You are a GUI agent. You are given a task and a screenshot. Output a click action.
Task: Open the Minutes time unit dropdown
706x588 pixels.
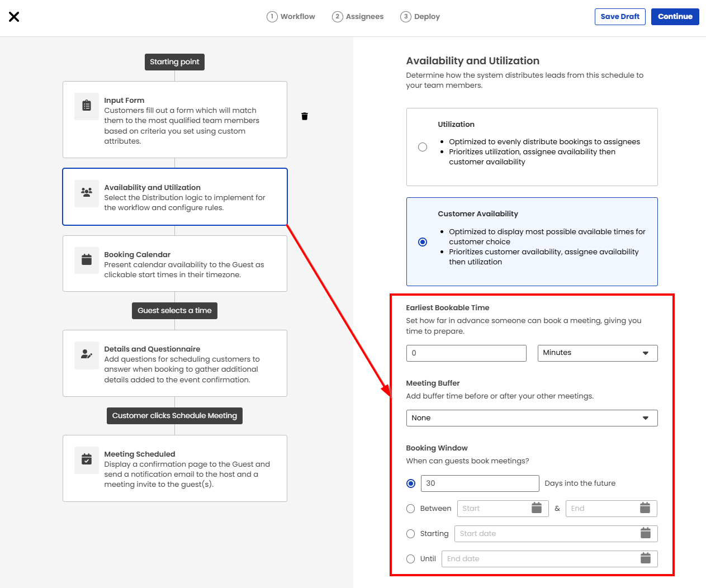(x=597, y=353)
